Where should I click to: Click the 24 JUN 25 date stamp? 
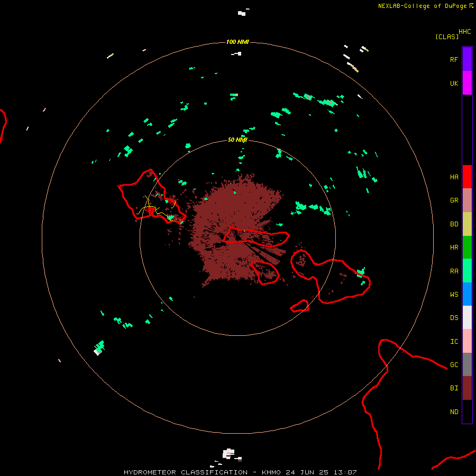pos(307,472)
